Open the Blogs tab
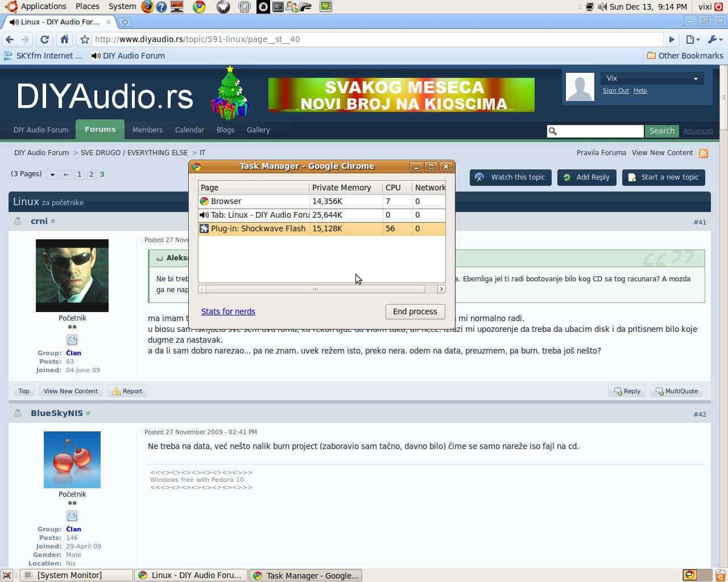 coord(225,130)
